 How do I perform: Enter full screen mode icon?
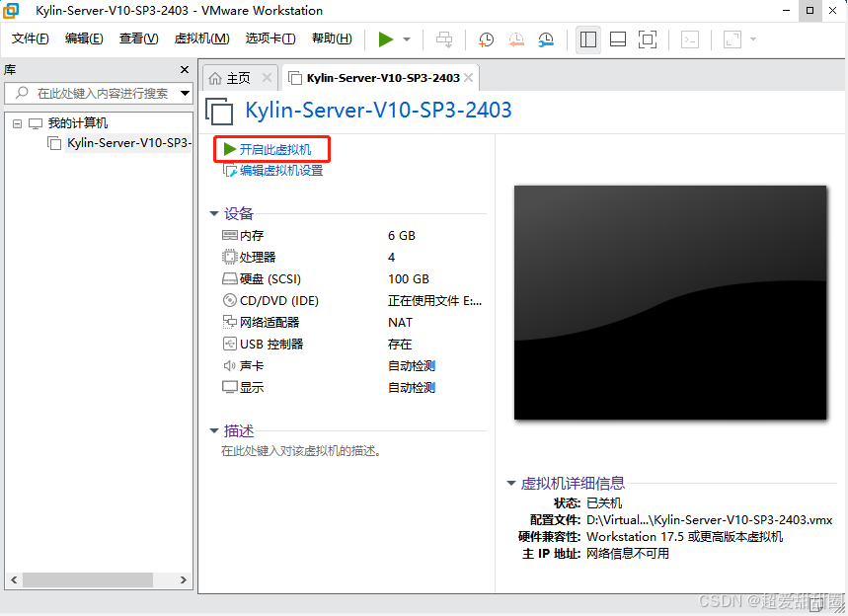tap(648, 39)
